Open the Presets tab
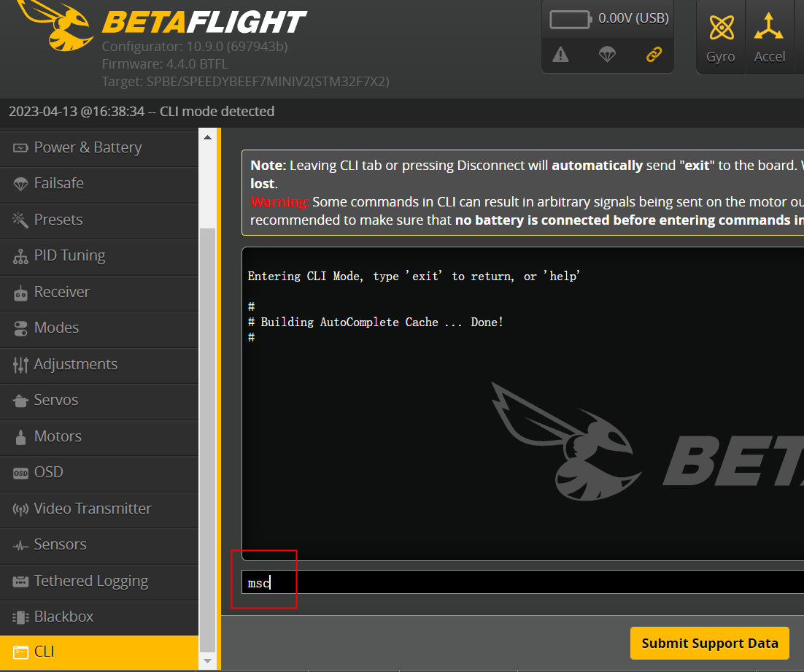 coord(99,220)
